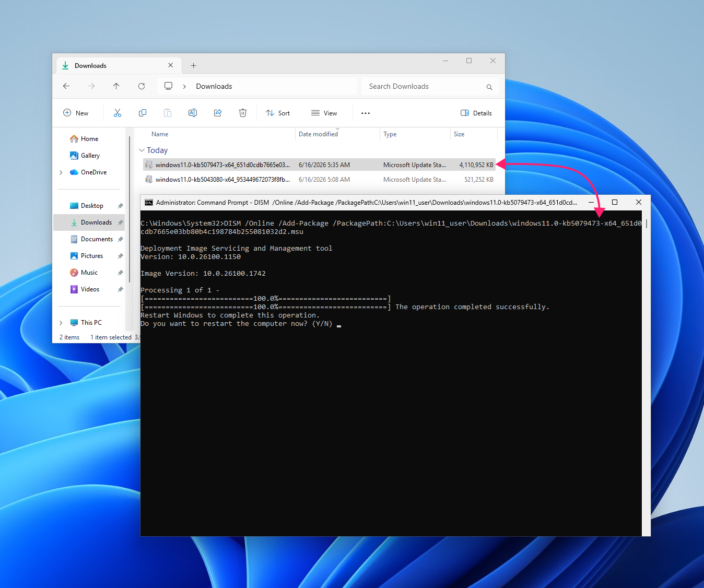Viewport: 704px width, 588px height.
Task: Click the 521,252 KB size cell
Action: click(479, 180)
